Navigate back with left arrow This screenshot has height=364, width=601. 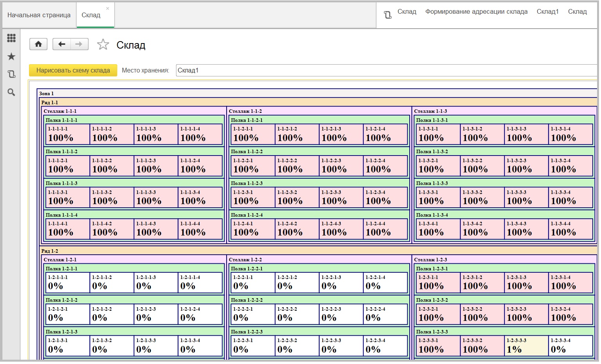point(62,44)
